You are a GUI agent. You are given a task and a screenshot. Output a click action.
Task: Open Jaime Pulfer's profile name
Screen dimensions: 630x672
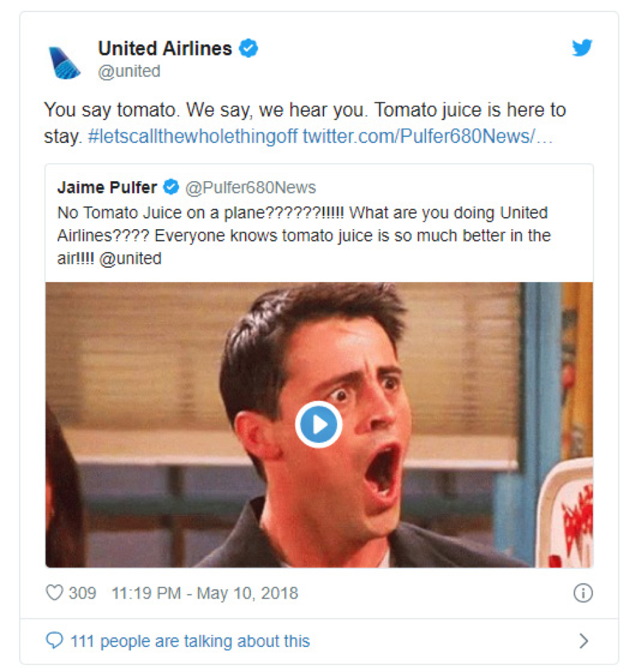coord(107,187)
